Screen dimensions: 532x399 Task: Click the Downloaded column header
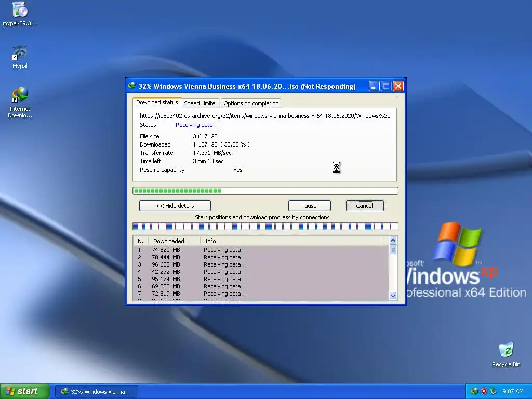click(175, 241)
